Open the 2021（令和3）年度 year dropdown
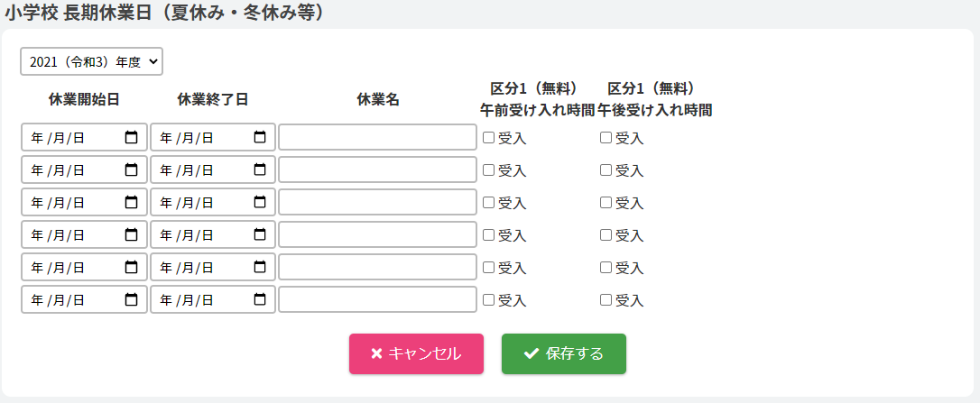Viewport: 980px width, 403px height. click(91, 61)
